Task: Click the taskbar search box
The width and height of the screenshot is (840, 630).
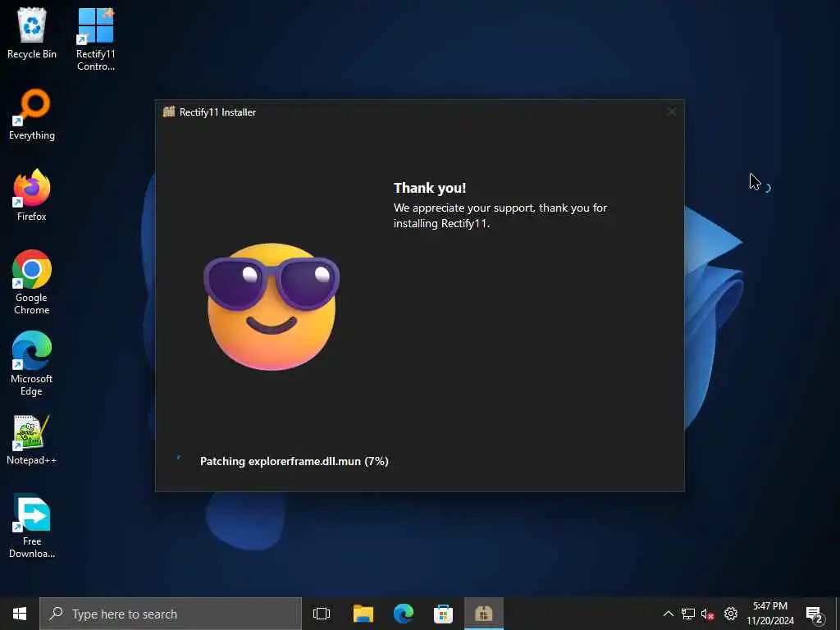Action: point(171,614)
